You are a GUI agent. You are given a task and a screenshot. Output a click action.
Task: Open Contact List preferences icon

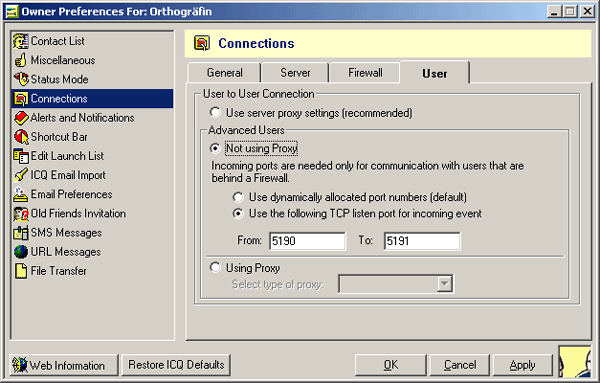[x=21, y=41]
